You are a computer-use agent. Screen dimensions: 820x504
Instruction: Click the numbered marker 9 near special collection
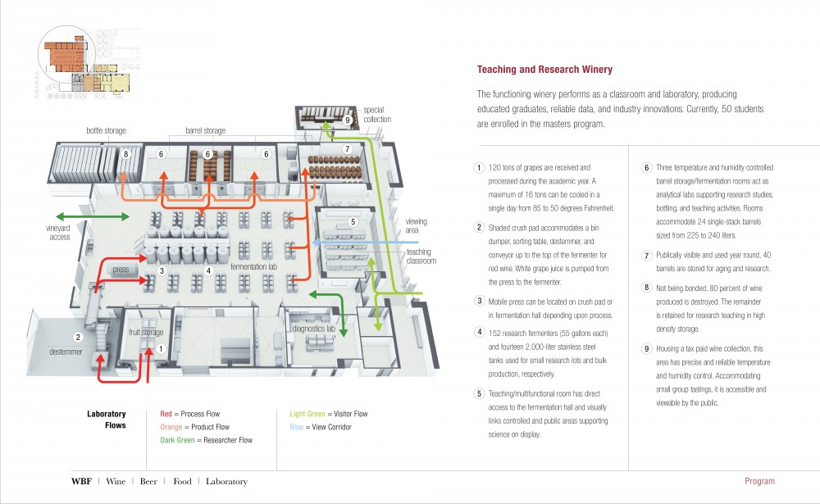click(x=347, y=120)
